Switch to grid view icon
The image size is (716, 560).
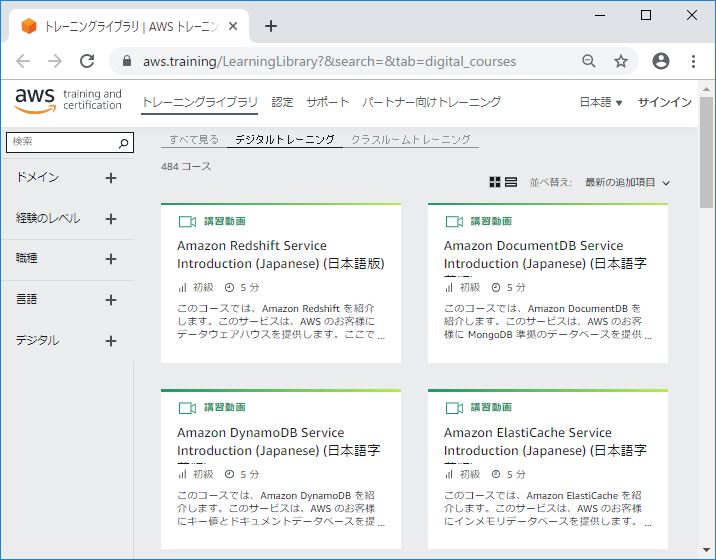point(495,182)
